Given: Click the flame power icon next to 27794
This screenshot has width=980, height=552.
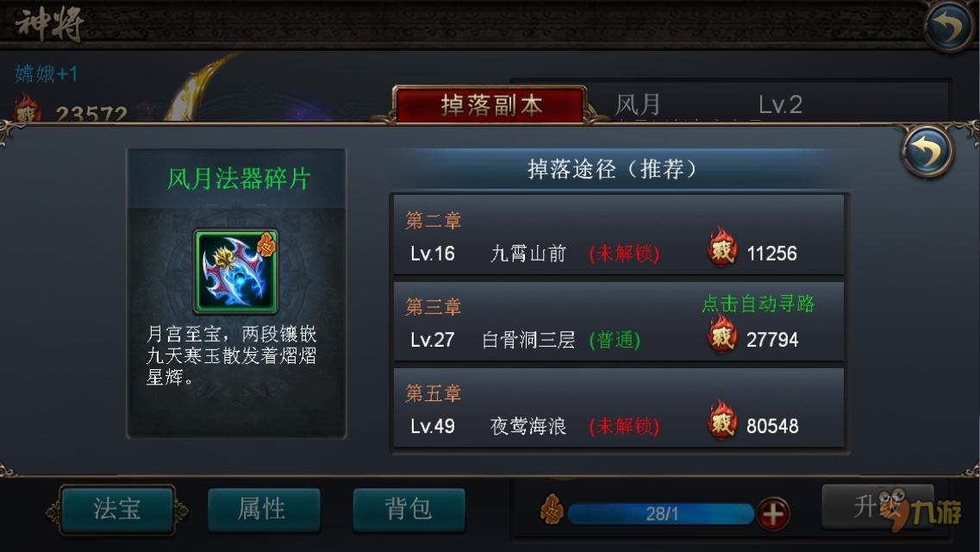Looking at the screenshot, I should 722,334.
